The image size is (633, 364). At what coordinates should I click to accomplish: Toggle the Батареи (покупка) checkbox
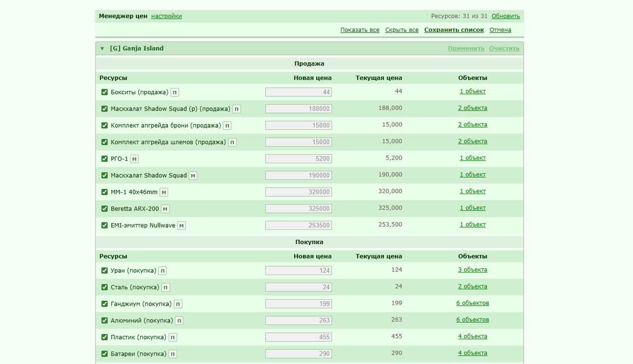tap(104, 354)
